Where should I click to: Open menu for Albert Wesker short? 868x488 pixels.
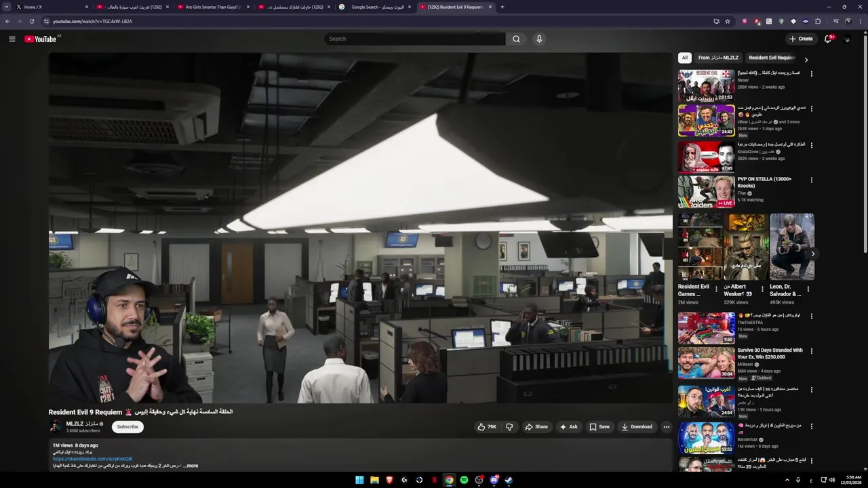762,288
